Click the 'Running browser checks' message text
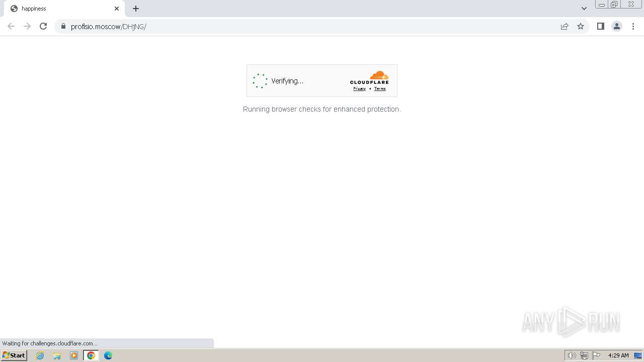 click(322, 109)
